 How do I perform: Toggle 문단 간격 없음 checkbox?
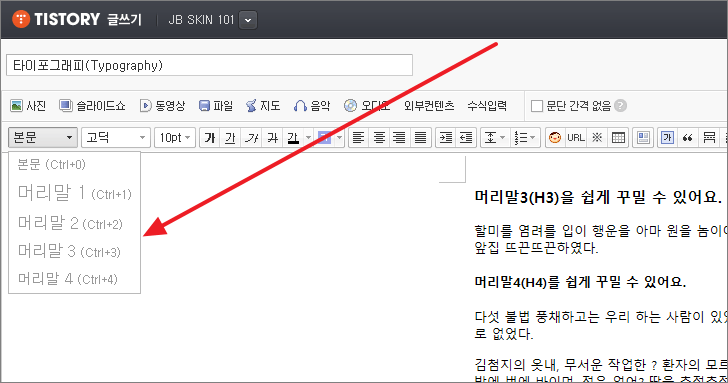click(537, 106)
